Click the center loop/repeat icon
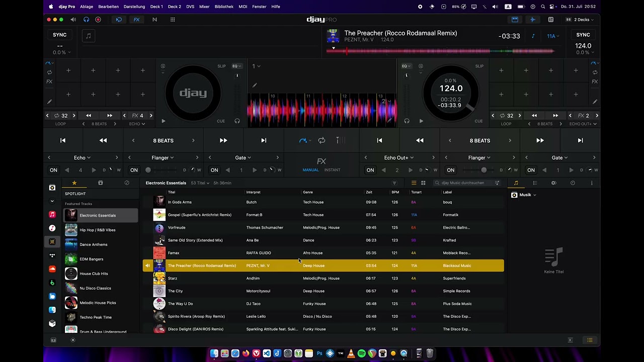 [321, 141]
